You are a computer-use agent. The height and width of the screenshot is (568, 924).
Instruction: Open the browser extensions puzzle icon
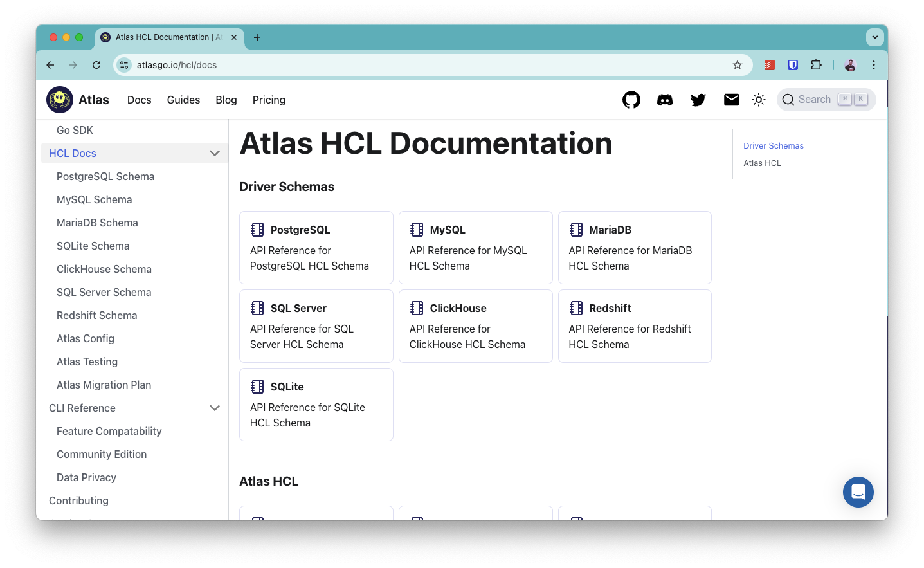click(816, 64)
